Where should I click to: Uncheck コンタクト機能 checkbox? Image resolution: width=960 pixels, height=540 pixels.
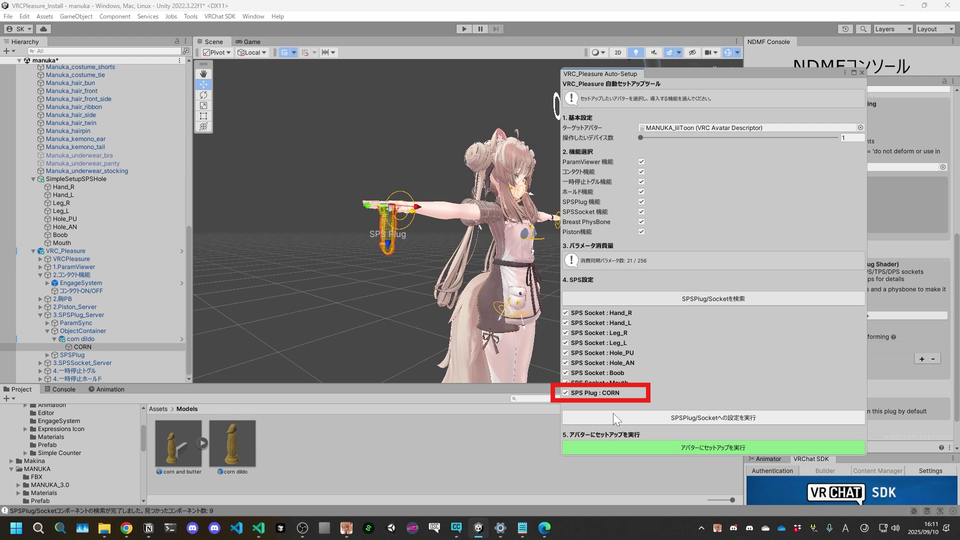point(641,172)
